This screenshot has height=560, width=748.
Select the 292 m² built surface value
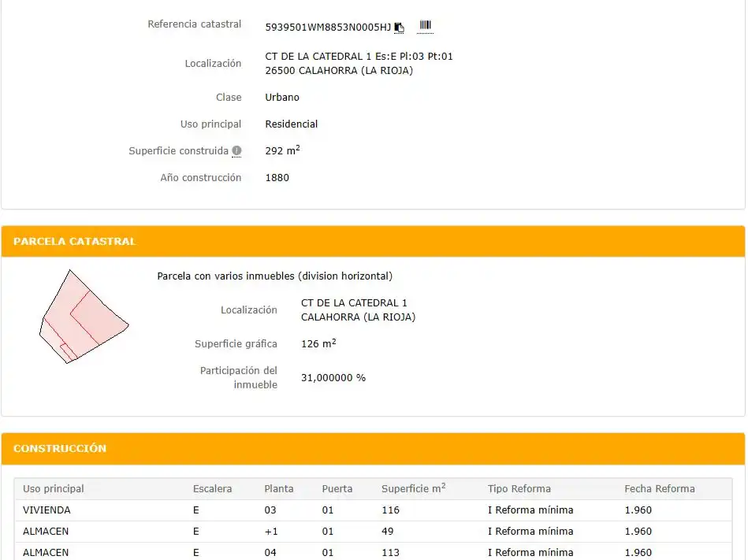coord(282,150)
